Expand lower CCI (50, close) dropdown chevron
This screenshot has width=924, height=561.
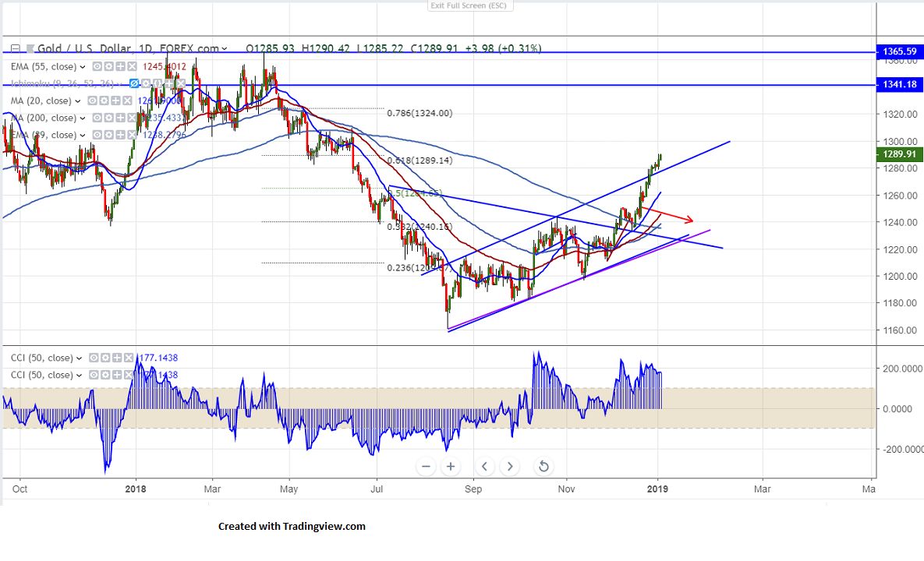tap(79, 375)
